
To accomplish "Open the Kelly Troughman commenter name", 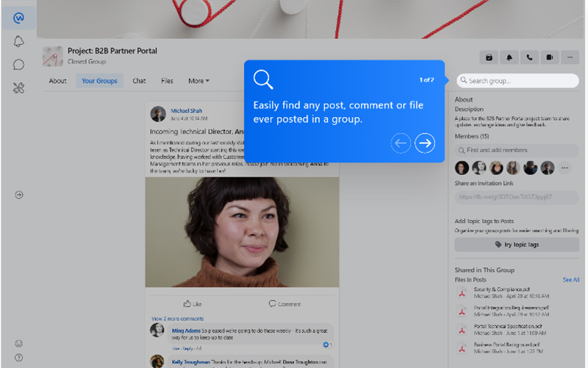I will point(190,362).
